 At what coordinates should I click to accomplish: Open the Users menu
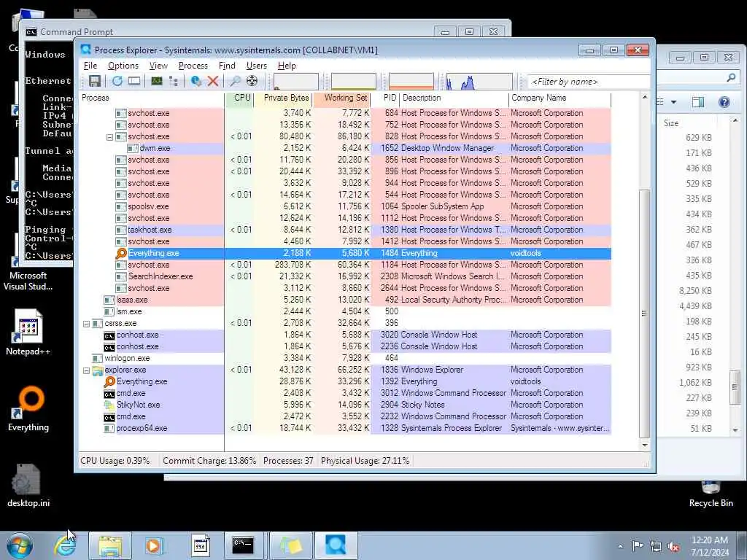coord(256,66)
